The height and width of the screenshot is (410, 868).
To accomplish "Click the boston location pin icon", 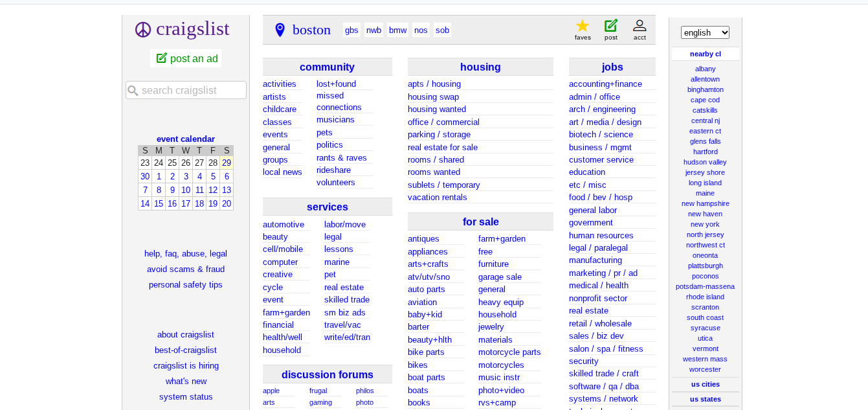I will [280, 30].
